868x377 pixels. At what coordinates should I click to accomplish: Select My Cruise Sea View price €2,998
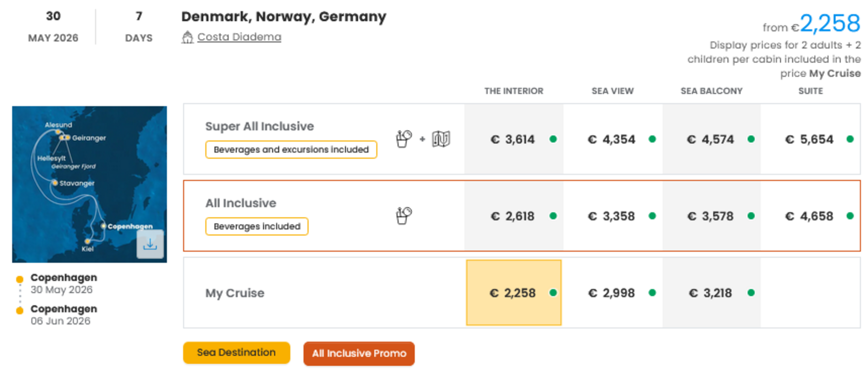612,293
